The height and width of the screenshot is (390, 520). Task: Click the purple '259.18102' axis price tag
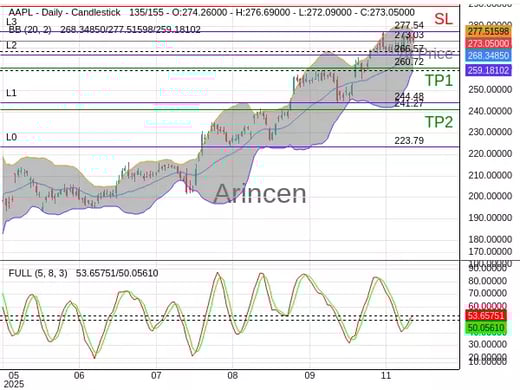pyautogui.click(x=488, y=70)
